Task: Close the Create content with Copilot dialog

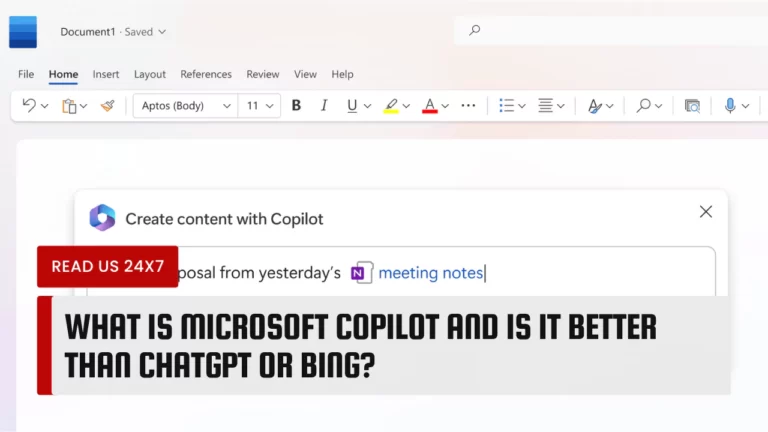Action: click(706, 212)
